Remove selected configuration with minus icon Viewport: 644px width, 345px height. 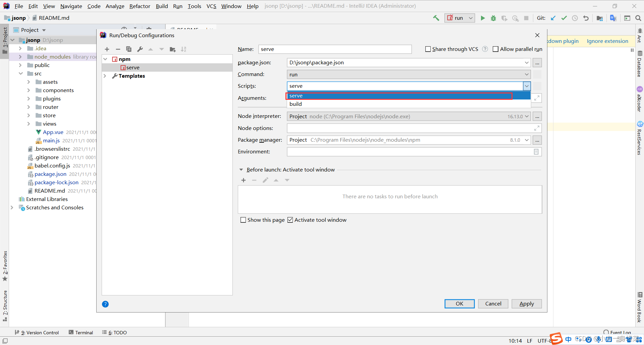pyautogui.click(x=118, y=49)
